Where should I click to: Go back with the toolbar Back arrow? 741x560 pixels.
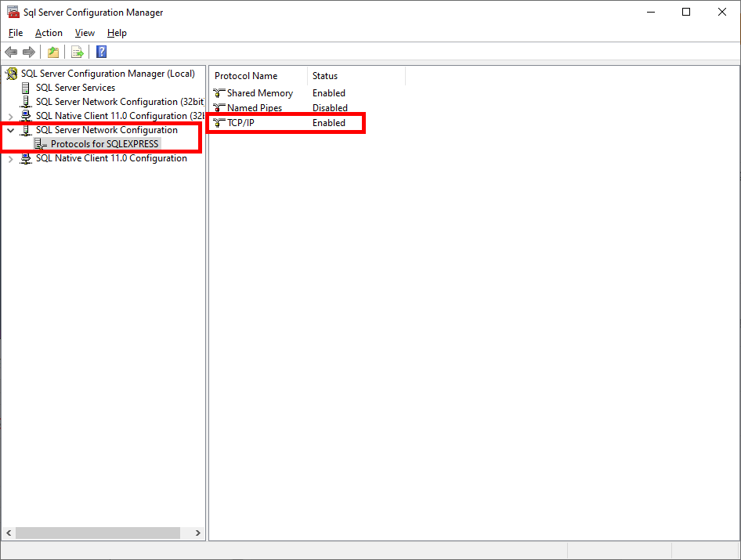11,52
